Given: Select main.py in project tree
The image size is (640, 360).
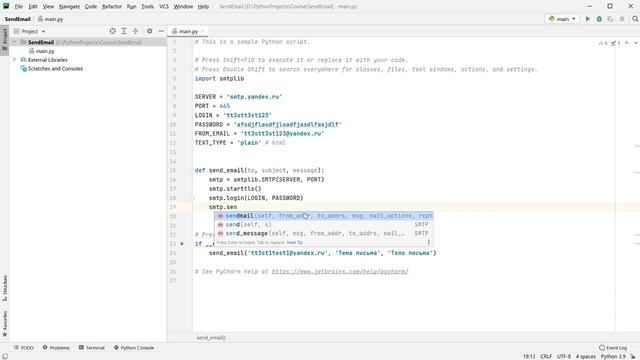Looking at the screenshot, I should click(x=41, y=51).
